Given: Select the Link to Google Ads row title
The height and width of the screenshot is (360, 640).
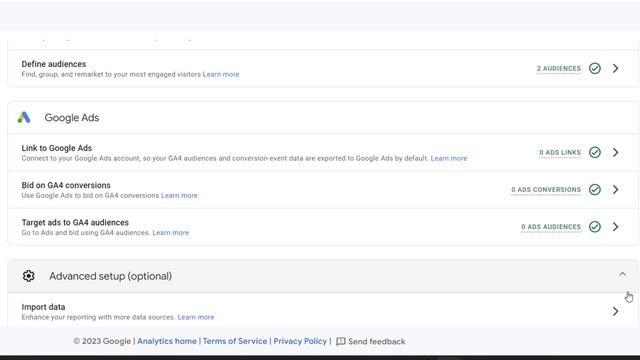Looking at the screenshot, I should pyautogui.click(x=57, y=148).
